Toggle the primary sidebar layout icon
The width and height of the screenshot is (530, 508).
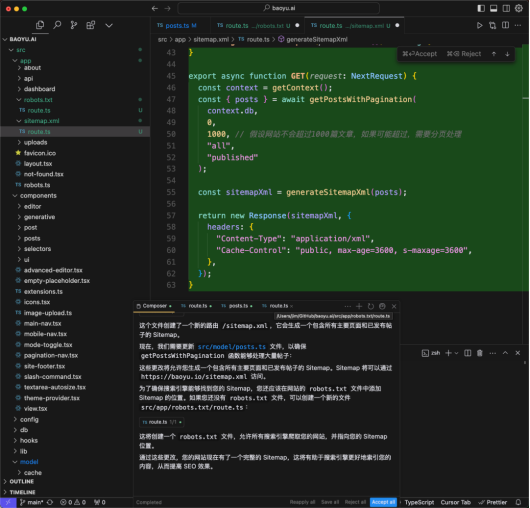(x=481, y=8)
